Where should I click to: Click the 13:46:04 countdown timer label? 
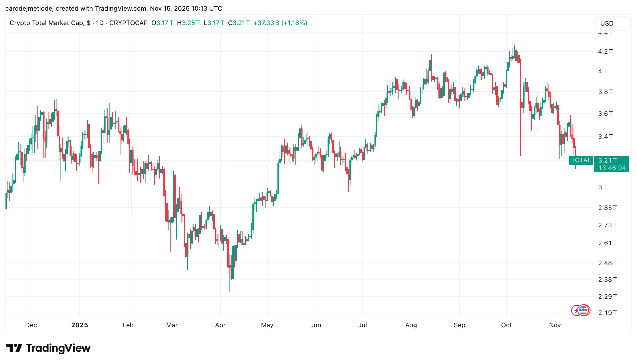click(612, 168)
